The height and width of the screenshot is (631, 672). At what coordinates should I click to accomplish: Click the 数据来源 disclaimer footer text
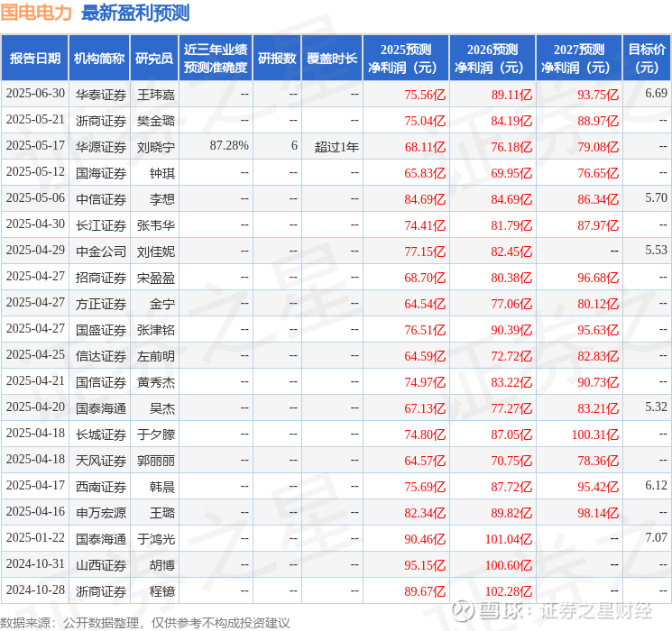pyautogui.click(x=145, y=622)
